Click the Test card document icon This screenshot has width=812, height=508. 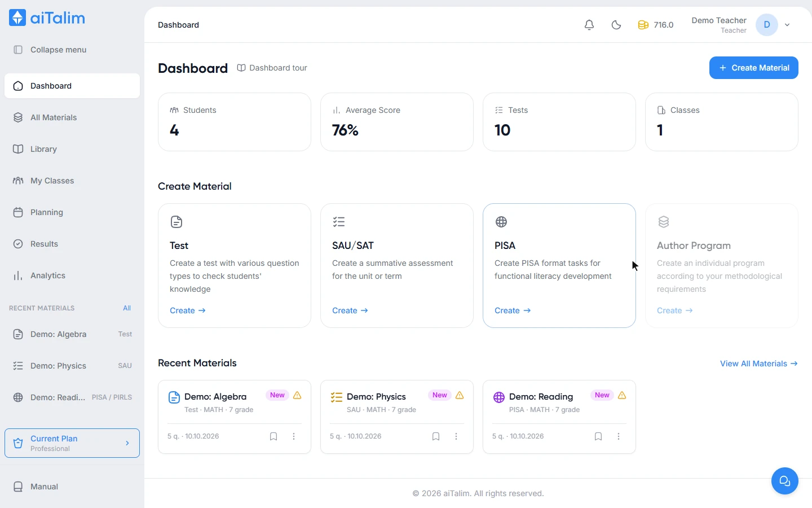click(176, 222)
